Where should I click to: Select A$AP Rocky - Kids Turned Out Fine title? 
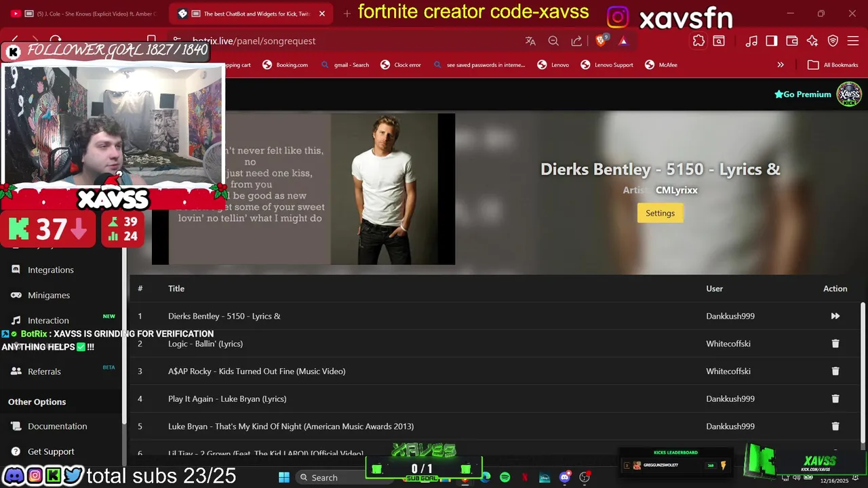pyautogui.click(x=257, y=371)
